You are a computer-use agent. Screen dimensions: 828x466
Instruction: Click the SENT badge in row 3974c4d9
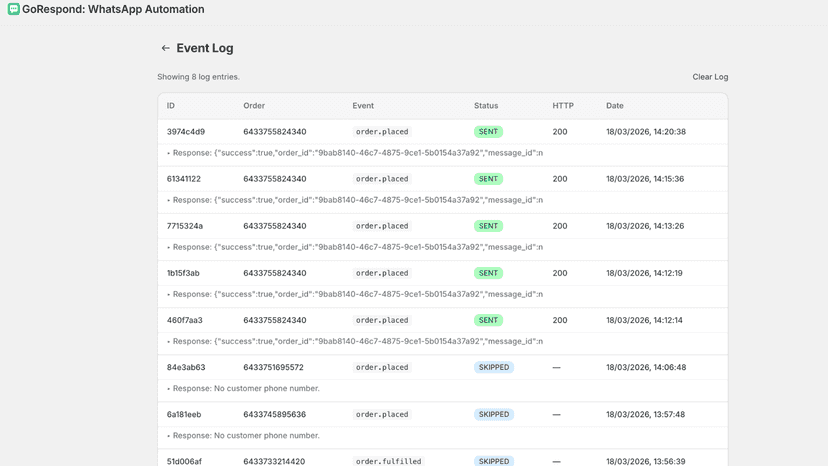[x=488, y=132]
